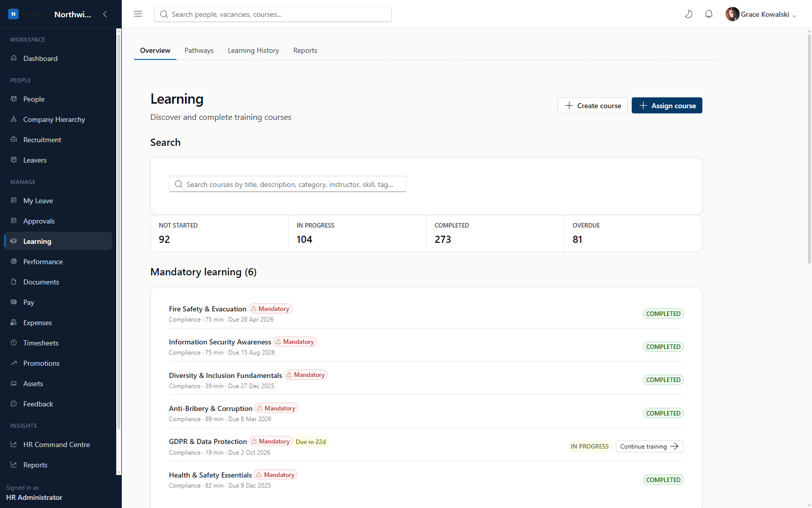
Task: Click Continue training for GDPR course
Action: pos(650,447)
